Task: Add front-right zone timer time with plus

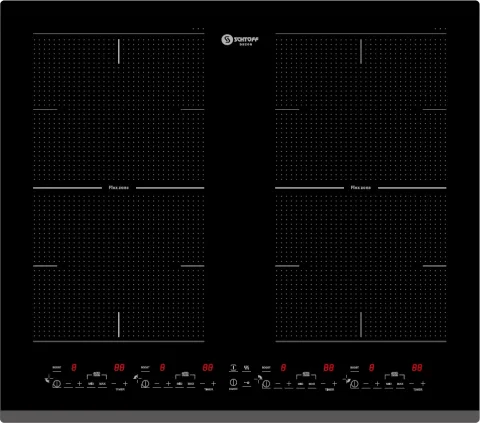Action: click(423, 384)
